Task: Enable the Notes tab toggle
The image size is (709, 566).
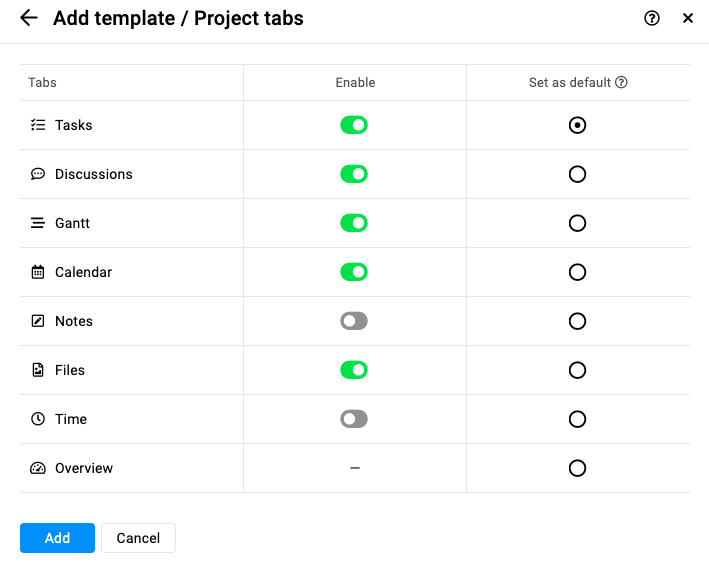Action: [x=354, y=321]
